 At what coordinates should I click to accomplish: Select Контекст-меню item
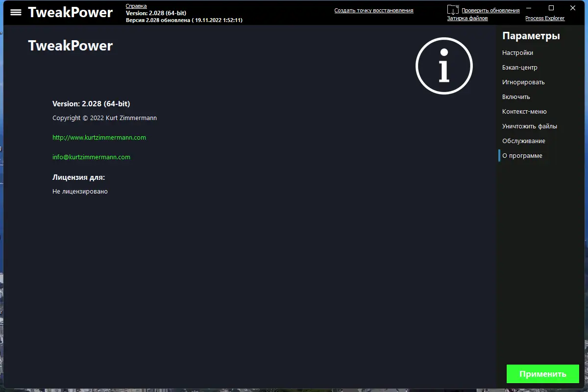coord(524,112)
